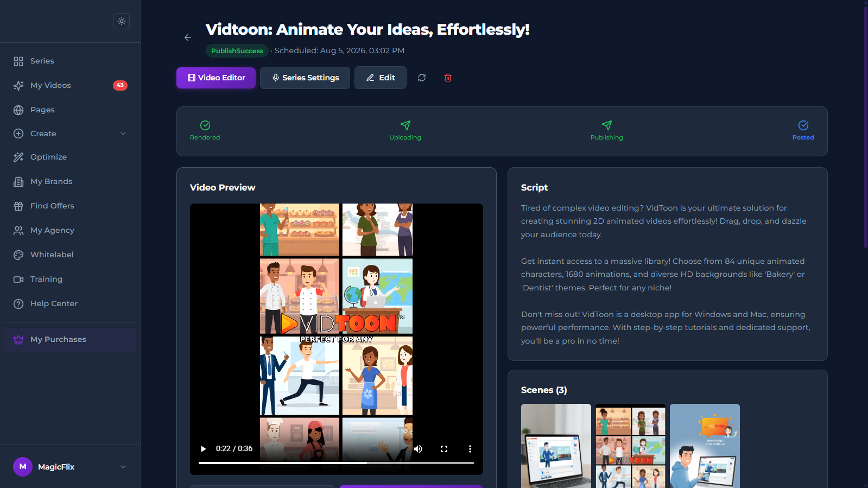Click the Optimize magic wand icon

(x=18, y=157)
